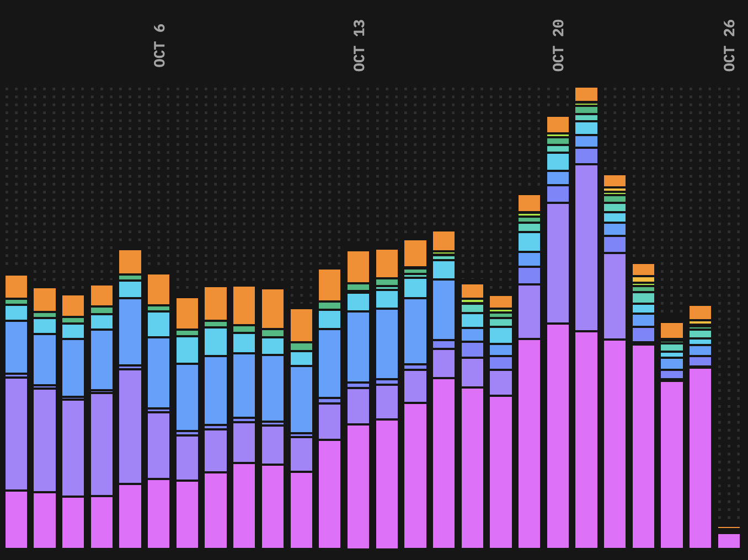Click the purple segment of the Oct 13 bar

pos(358,406)
